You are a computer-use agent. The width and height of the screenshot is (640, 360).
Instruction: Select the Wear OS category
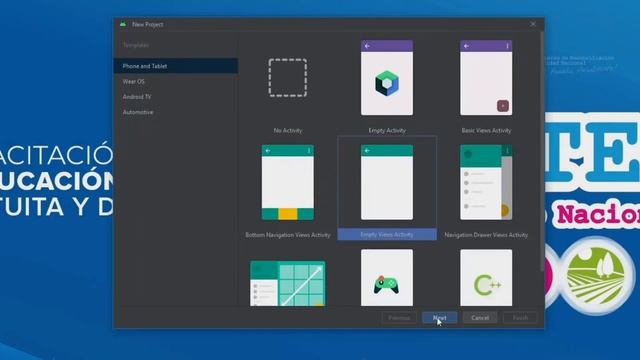pos(133,82)
